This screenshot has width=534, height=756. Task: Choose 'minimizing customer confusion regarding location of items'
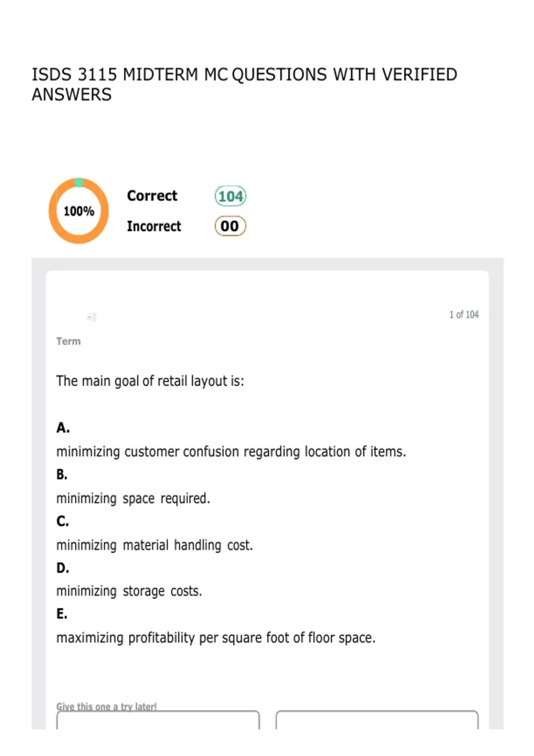(x=231, y=452)
